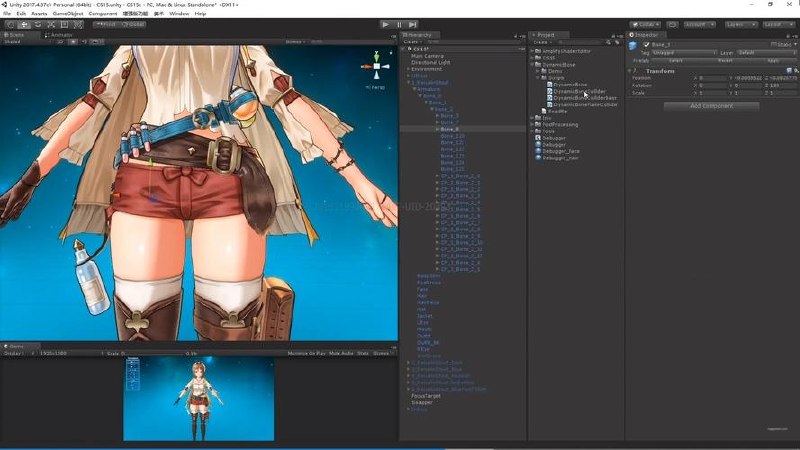Open the File menu
This screenshot has width=800, height=450.
[x=7, y=14]
